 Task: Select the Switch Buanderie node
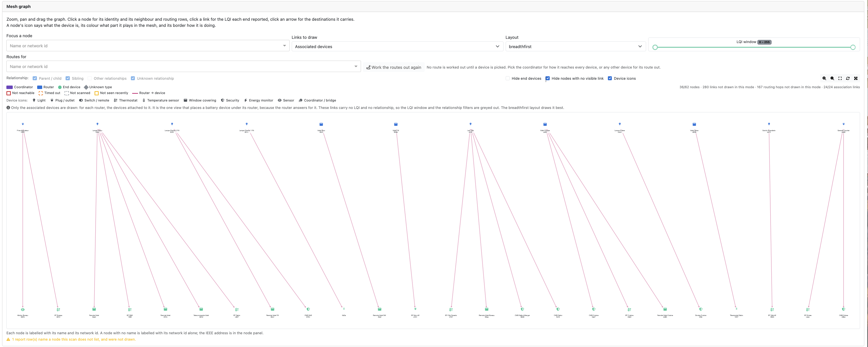(x=769, y=124)
